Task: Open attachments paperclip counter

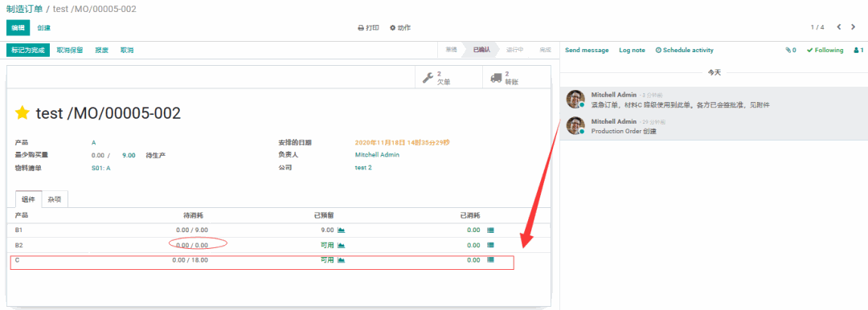Action: click(x=791, y=51)
